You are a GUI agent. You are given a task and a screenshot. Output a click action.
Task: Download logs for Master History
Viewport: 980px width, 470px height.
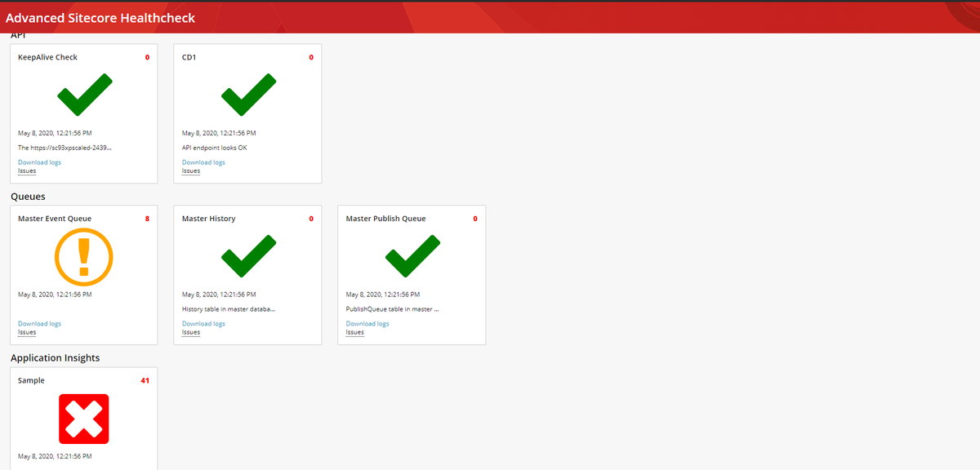203,324
